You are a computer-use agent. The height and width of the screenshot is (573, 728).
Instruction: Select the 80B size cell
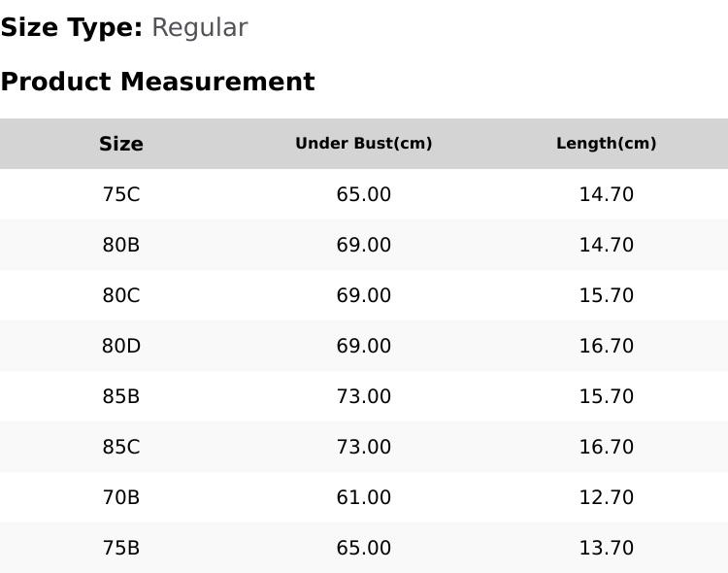click(121, 245)
